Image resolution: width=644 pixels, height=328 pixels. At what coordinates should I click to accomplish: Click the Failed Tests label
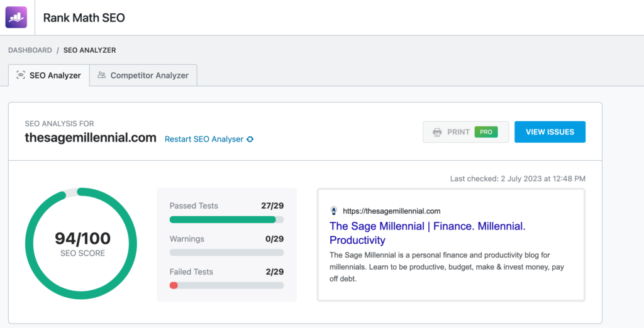point(191,271)
